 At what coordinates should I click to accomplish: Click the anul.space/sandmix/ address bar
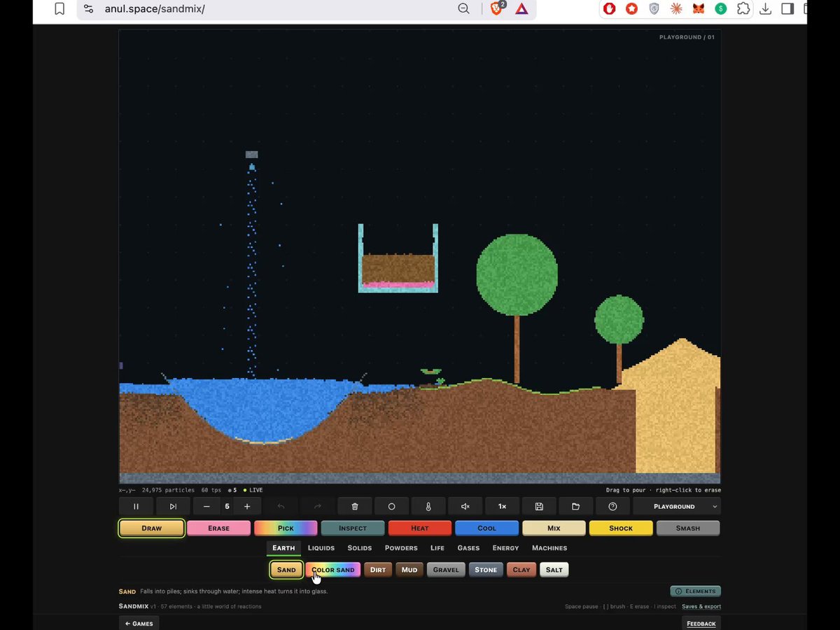pos(155,9)
